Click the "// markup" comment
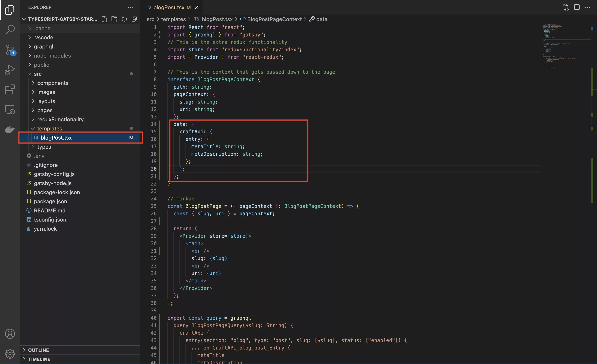The height and width of the screenshot is (364, 597). click(181, 199)
